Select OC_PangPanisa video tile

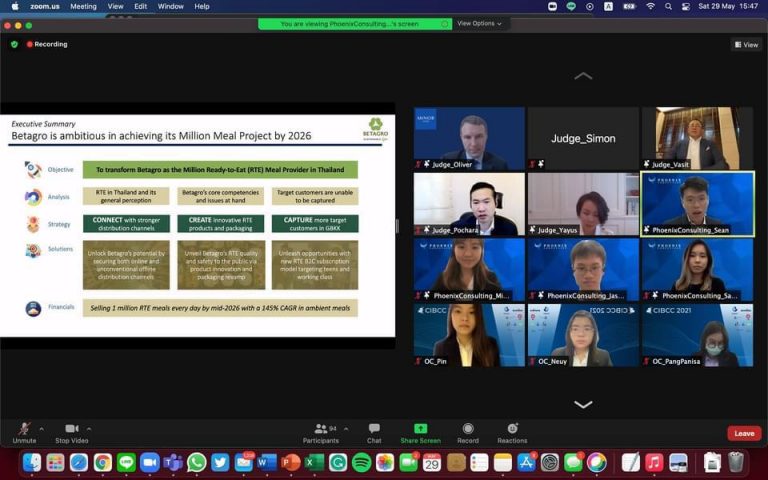697,336
